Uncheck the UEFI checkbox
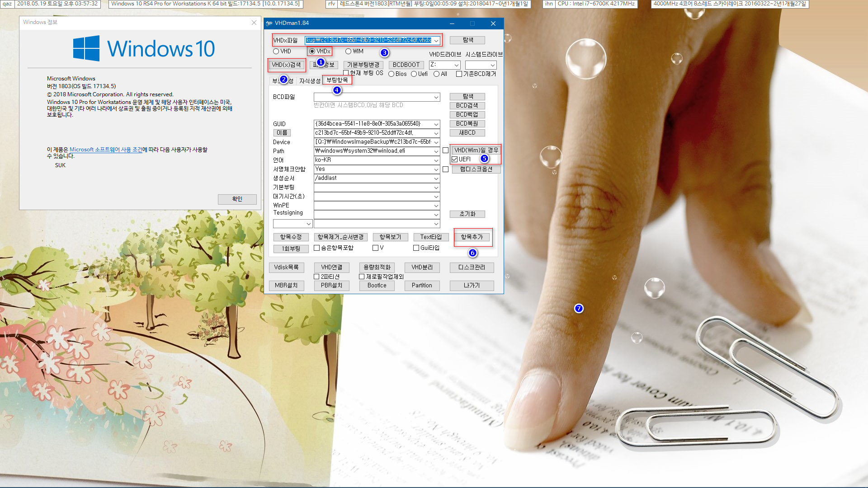The width and height of the screenshot is (868, 488). tap(454, 160)
